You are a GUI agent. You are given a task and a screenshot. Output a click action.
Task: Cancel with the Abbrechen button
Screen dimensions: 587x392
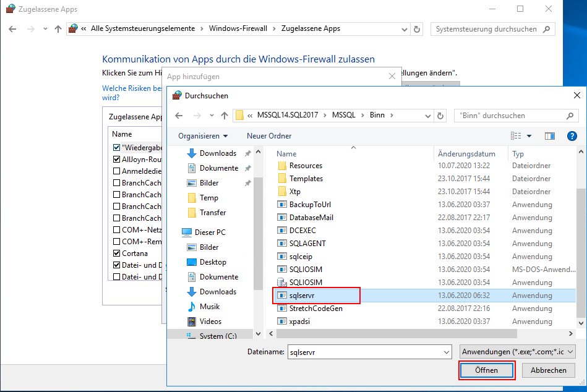pyautogui.click(x=548, y=370)
